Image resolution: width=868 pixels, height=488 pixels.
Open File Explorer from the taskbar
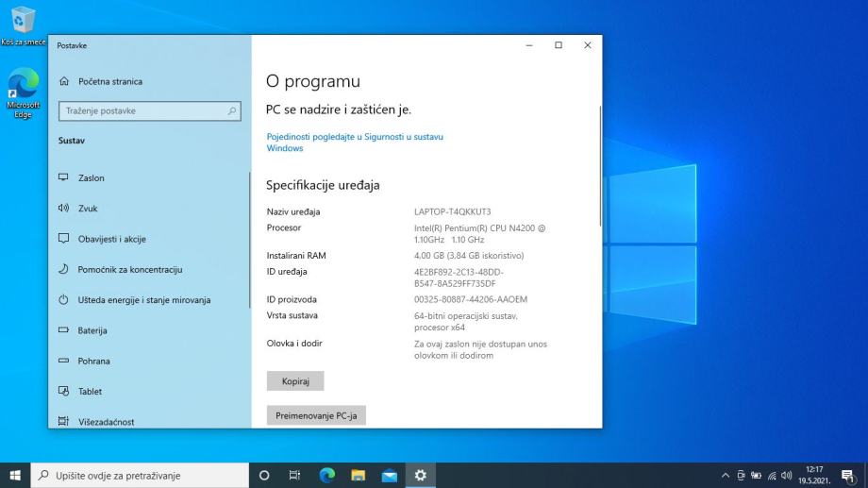(x=359, y=476)
